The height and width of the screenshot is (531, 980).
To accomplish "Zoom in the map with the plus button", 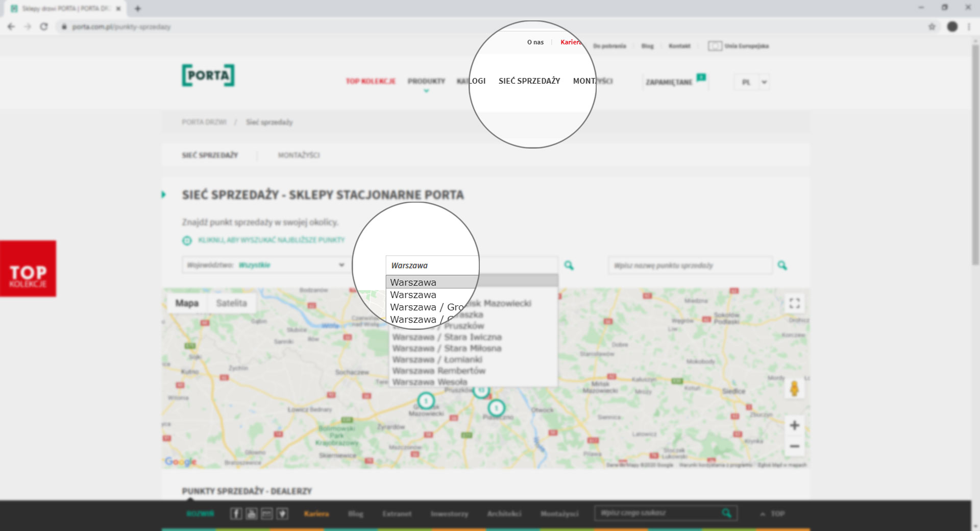I will [x=794, y=425].
